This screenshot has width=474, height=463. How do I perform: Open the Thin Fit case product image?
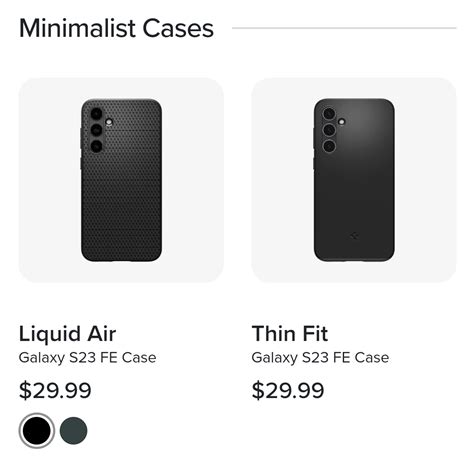click(x=354, y=180)
